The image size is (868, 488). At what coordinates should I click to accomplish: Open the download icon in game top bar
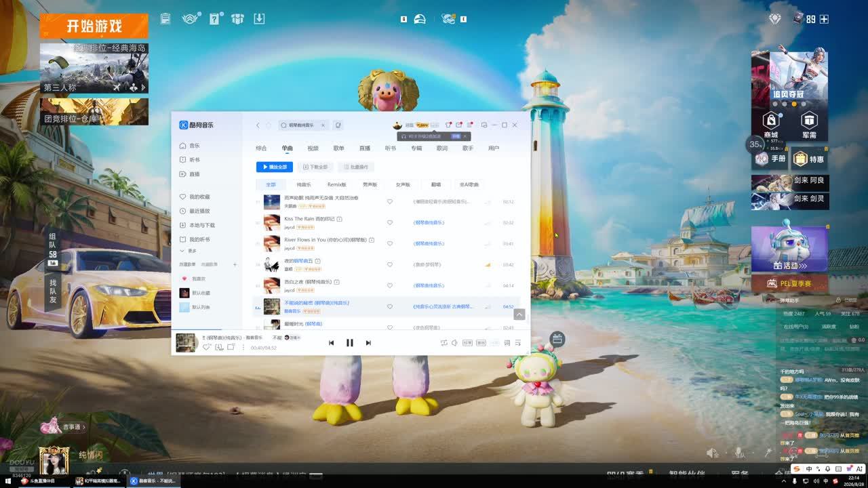[x=259, y=19]
